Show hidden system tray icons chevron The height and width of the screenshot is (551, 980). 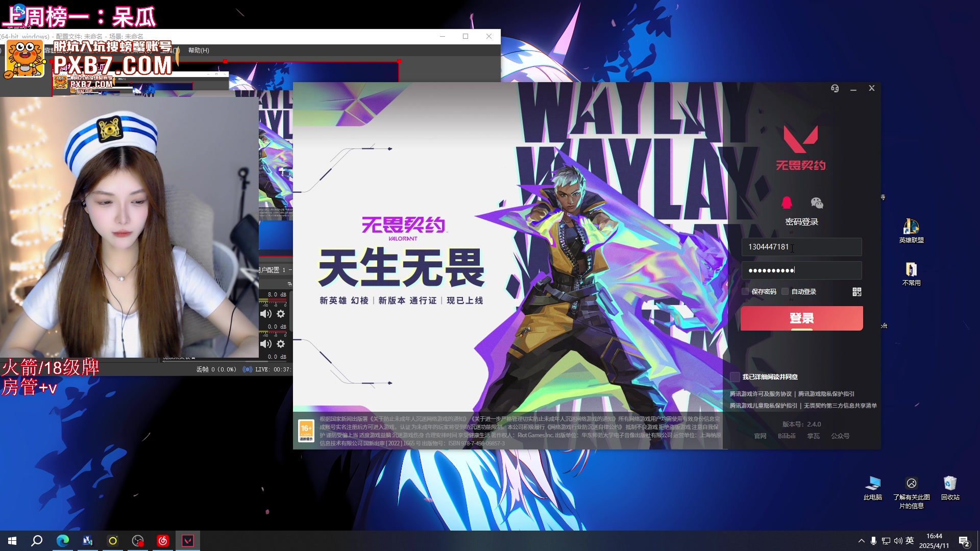point(862,541)
